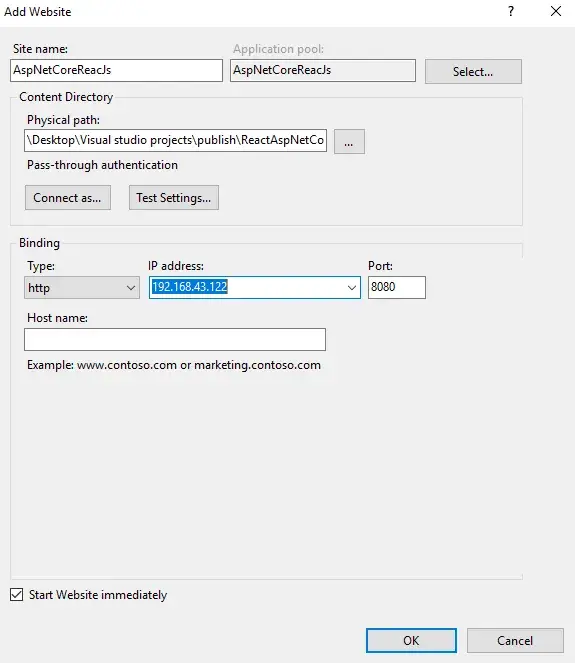Click the Port field showing 8080
The image size is (575, 663).
pos(397,288)
